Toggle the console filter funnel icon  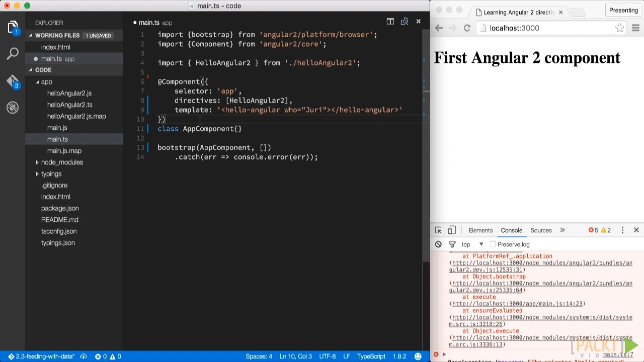point(452,244)
